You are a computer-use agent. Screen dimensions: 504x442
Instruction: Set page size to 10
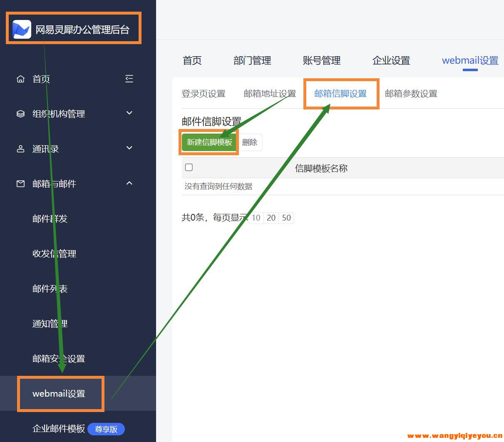coord(256,218)
